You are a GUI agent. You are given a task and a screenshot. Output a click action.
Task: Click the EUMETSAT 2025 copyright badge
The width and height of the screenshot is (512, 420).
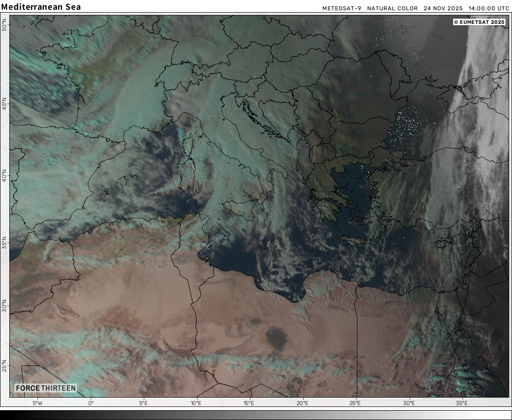point(479,22)
